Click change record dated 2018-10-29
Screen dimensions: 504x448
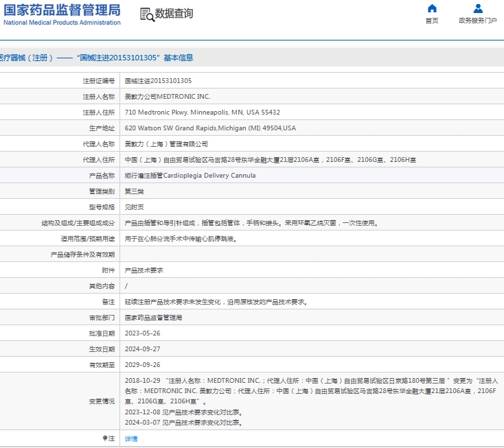click(311, 391)
